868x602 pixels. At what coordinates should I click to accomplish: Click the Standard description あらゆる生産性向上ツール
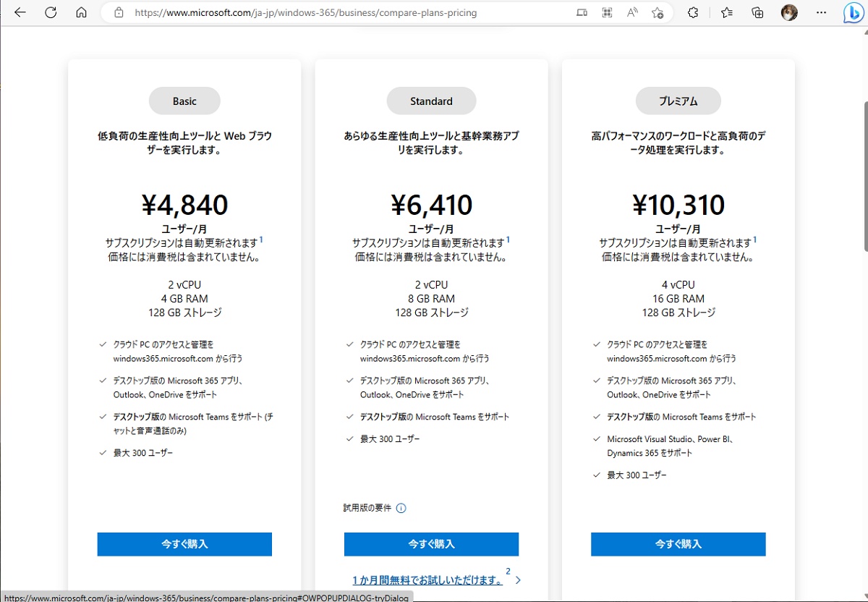pos(431,143)
